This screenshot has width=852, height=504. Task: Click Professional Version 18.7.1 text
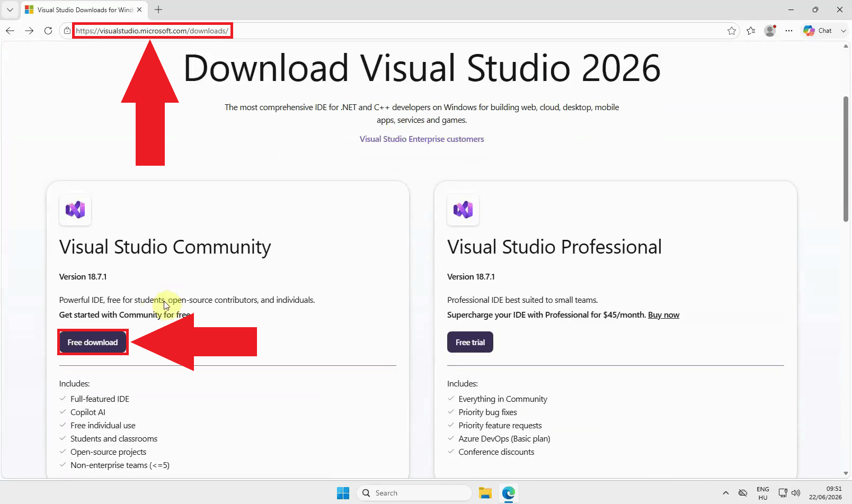pyautogui.click(x=471, y=276)
